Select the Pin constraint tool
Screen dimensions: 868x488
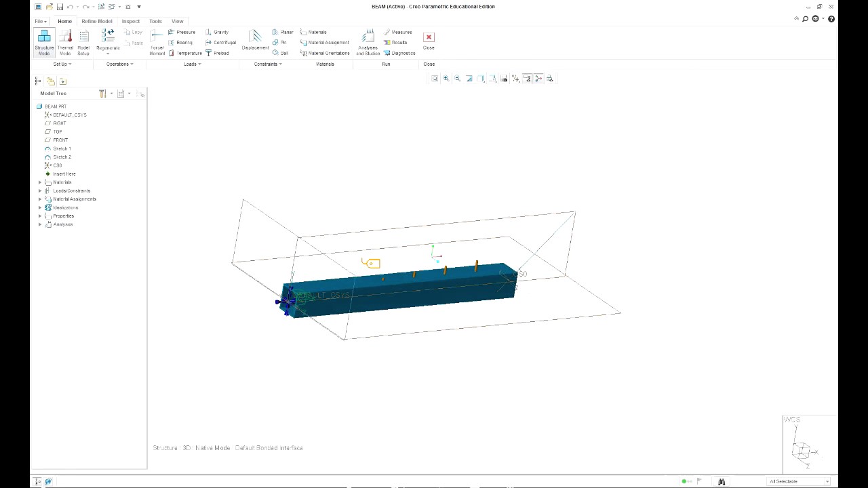pyautogui.click(x=283, y=42)
